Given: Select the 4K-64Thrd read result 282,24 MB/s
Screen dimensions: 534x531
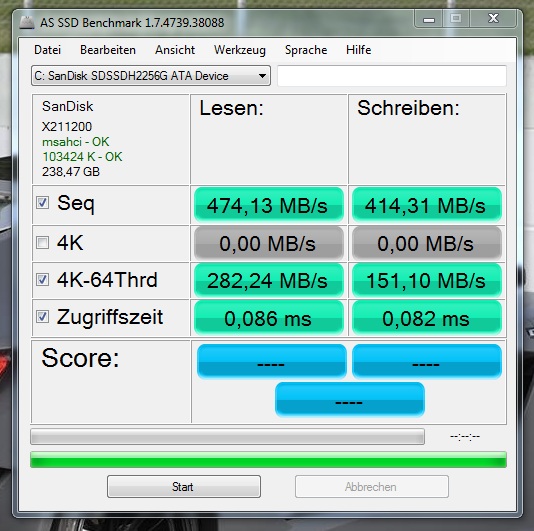Looking at the screenshot, I should (268, 281).
